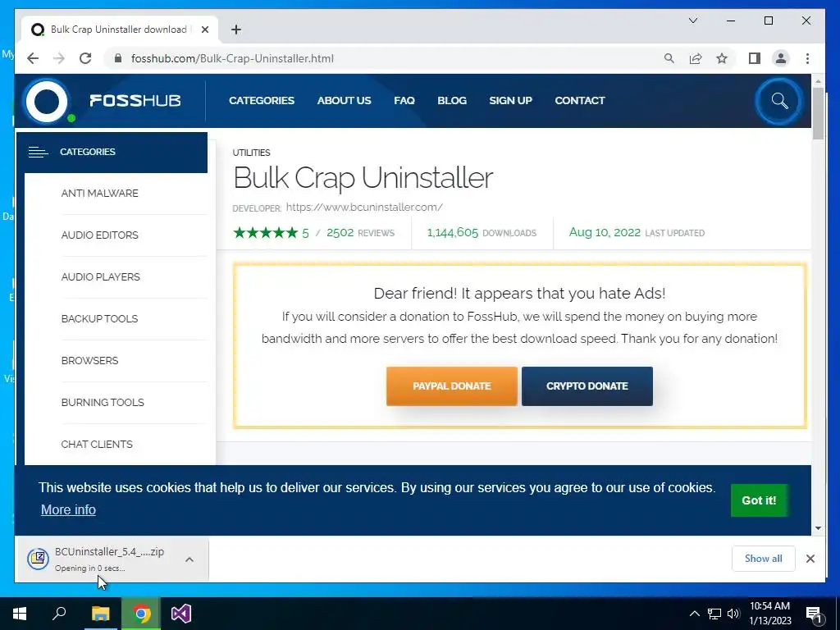Click the hamburger icon beside Categories sidebar
The image size is (840, 630).
click(x=38, y=152)
